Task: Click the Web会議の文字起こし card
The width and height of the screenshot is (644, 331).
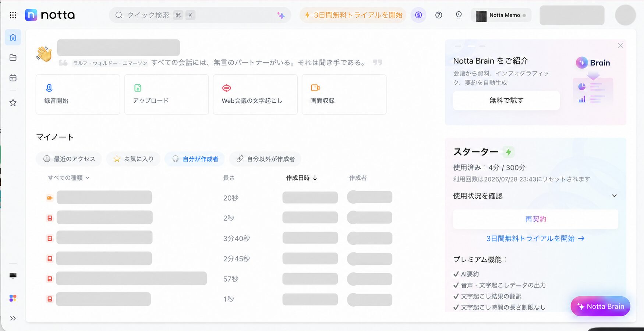Action: (x=255, y=95)
